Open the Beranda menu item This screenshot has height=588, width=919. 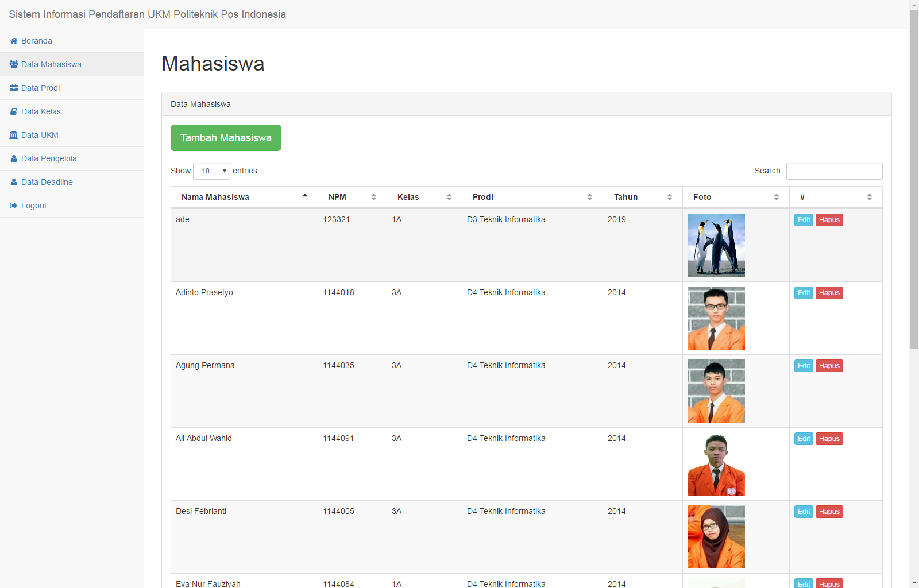click(72, 41)
